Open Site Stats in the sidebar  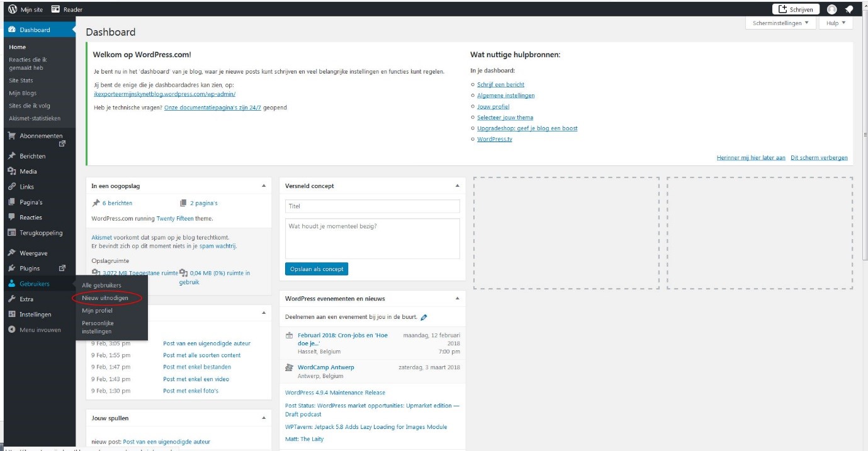pyautogui.click(x=21, y=81)
